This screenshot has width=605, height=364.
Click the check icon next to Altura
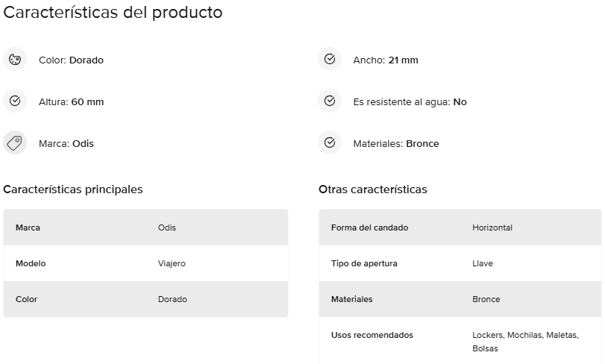[15, 101]
